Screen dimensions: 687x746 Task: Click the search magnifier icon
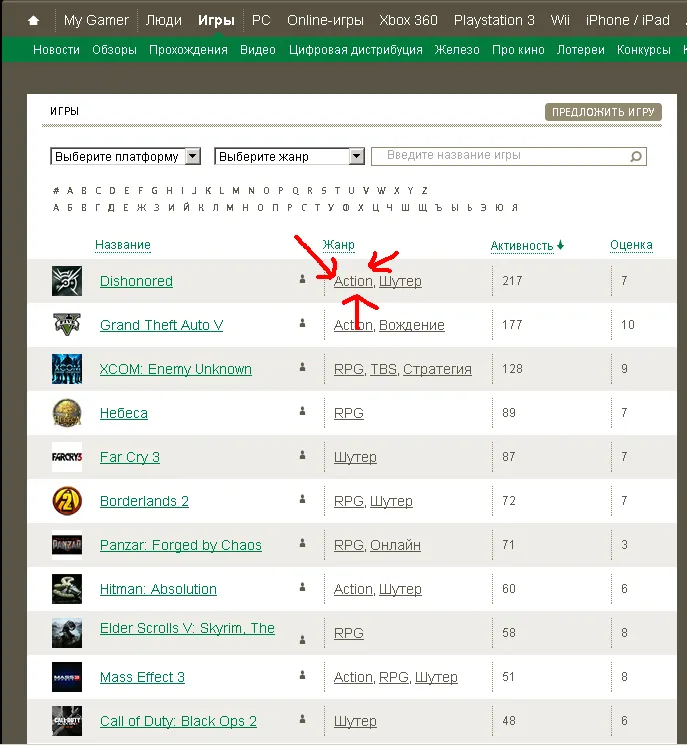(x=636, y=157)
